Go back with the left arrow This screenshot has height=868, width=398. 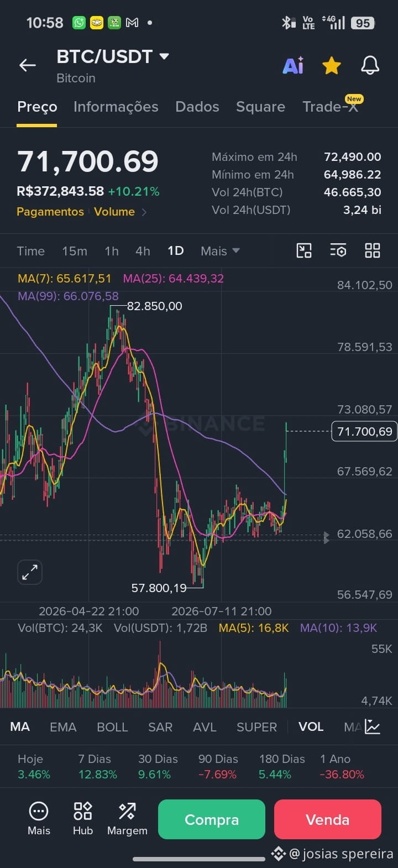click(x=28, y=65)
